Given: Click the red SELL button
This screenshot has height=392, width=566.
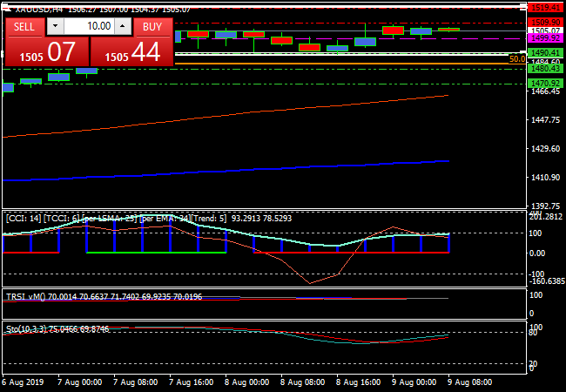Looking at the screenshot, I should coord(24,27).
